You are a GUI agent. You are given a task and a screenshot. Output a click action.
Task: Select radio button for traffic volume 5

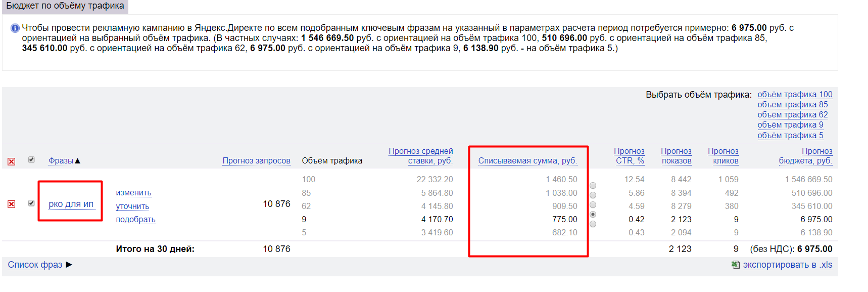coord(593,224)
